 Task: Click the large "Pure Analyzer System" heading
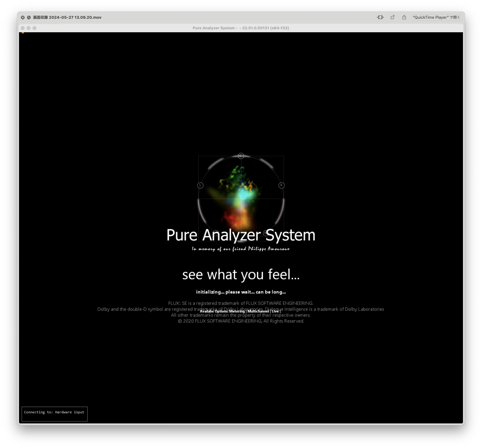241,235
